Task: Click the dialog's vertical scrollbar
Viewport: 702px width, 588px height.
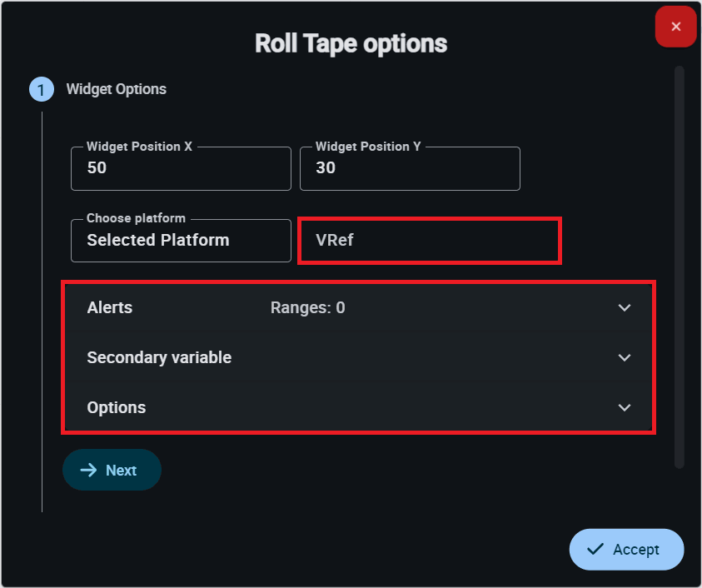Action: [680, 267]
